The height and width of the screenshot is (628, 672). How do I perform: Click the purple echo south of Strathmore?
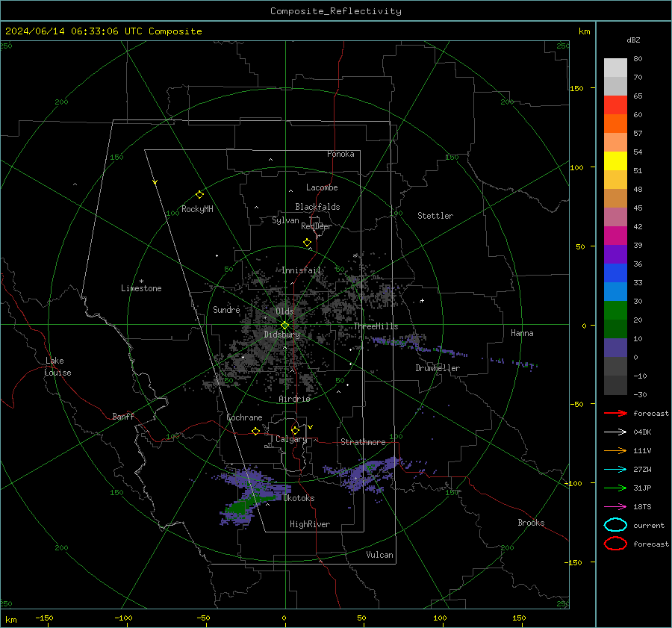pos(364,473)
